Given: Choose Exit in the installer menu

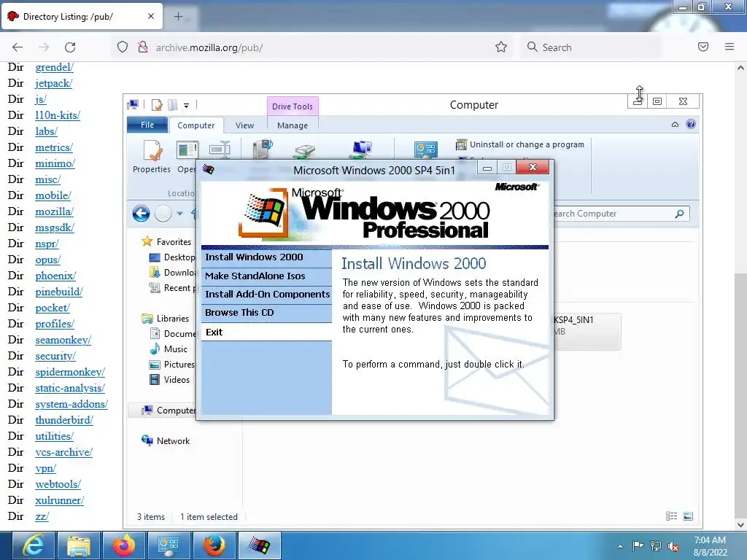Looking at the screenshot, I should pos(266,332).
